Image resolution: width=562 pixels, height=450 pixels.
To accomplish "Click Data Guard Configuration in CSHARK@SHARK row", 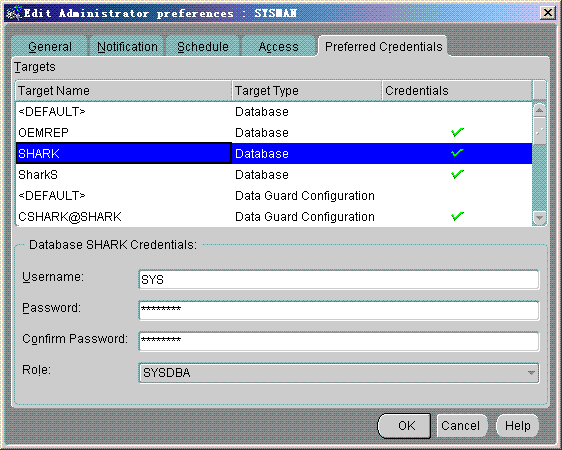I will [x=305, y=216].
